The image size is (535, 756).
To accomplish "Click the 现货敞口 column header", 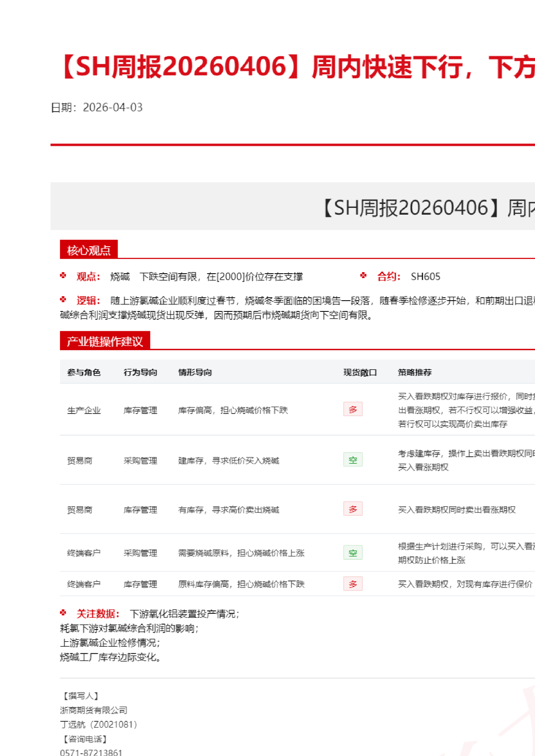I will (x=360, y=372).
